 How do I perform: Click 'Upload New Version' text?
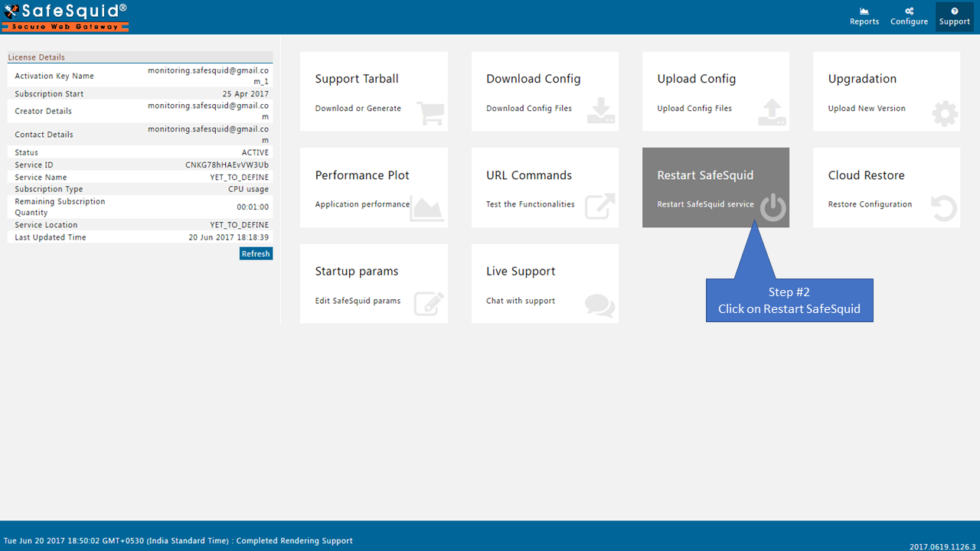coord(867,109)
